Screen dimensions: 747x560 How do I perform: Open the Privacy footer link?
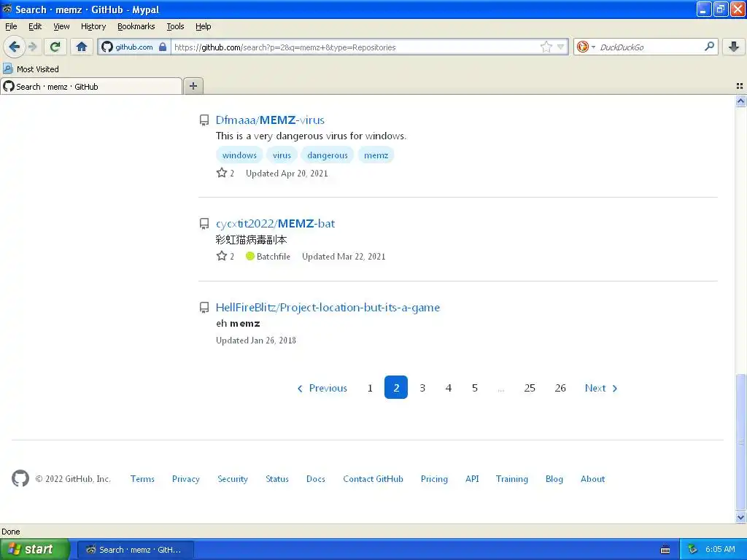(x=186, y=479)
